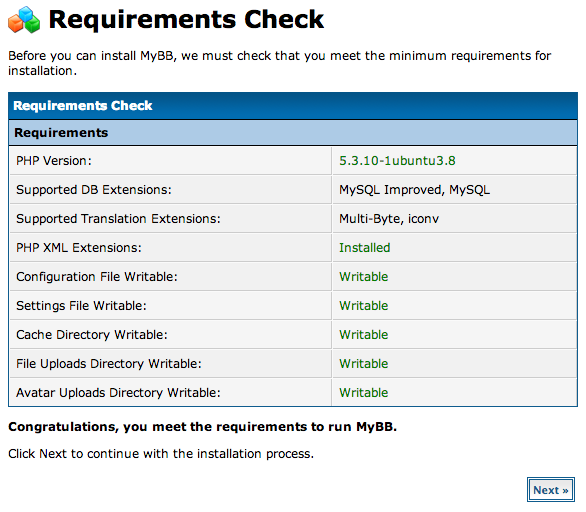586x512 pixels.
Task: Click the colored cubes MyBB icon
Action: pyautogui.click(x=24, y=20)
